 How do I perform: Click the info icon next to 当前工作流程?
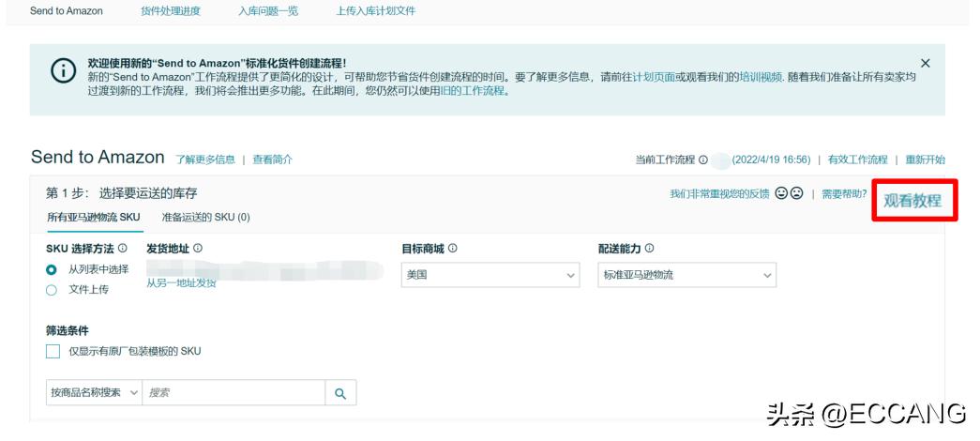click(703, 160)
